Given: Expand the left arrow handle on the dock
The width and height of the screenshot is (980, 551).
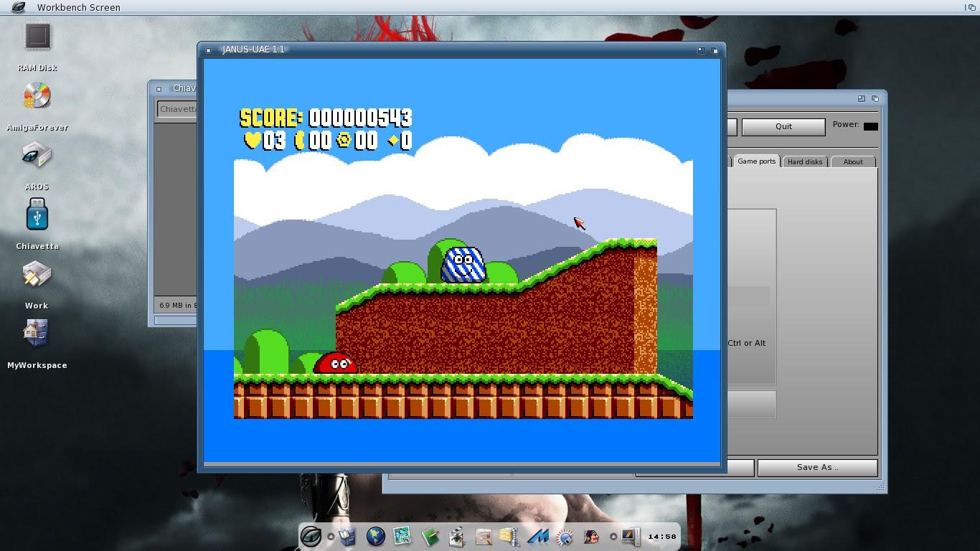Looking at the screenshot, I should pos(331,536).
